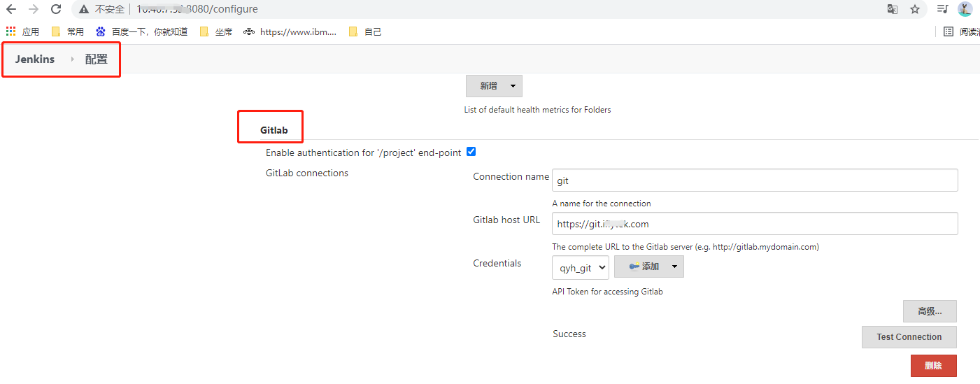The height and width of the screenshot is (384, 980).
Task: Bookmark this page with the star icon
Action: coord(914,10)
